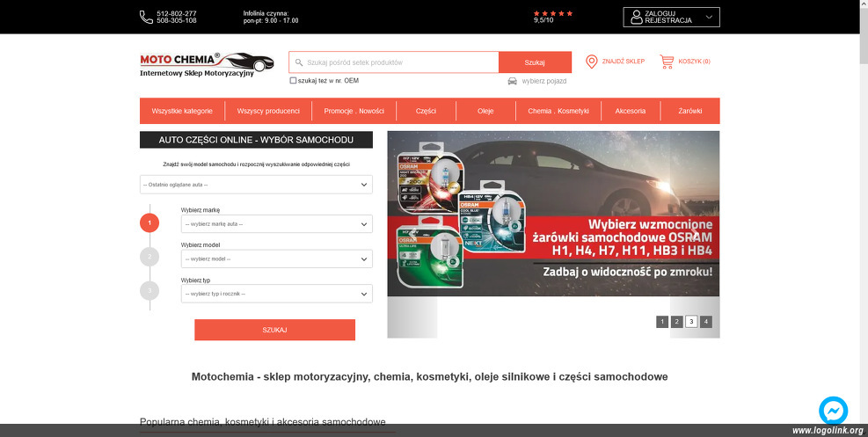Click 'Infolinia czynna' hours text

pyautogui.click(x=271, y=18)
